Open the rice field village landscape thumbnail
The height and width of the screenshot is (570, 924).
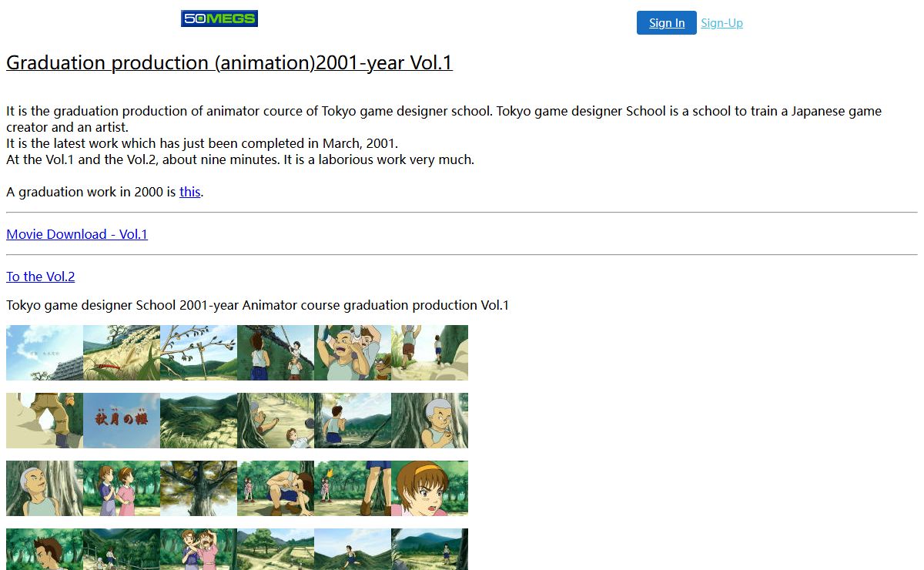[276, 549]
